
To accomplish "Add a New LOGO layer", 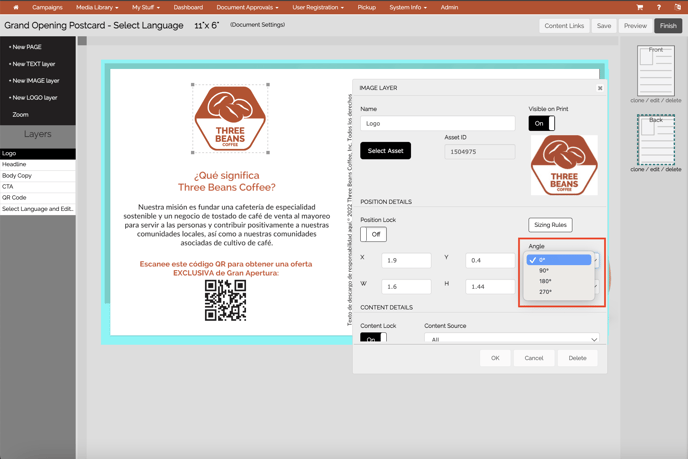I will 33,97.
